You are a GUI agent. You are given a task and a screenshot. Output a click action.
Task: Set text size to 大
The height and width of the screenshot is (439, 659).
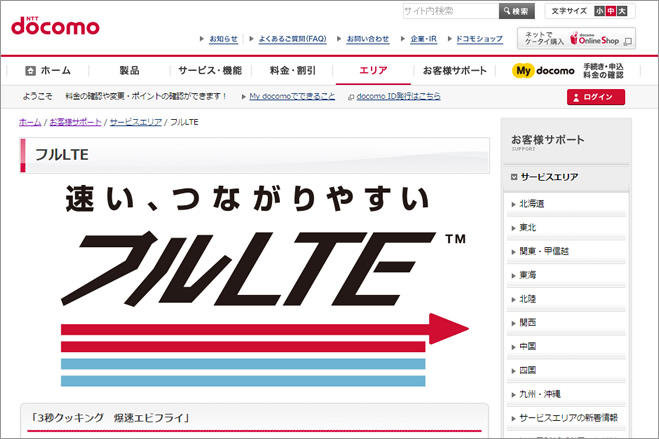[622, 11]
